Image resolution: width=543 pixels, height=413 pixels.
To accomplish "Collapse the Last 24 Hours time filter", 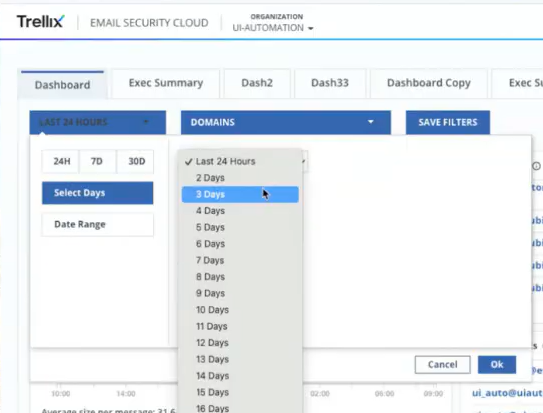I will 98,122.
